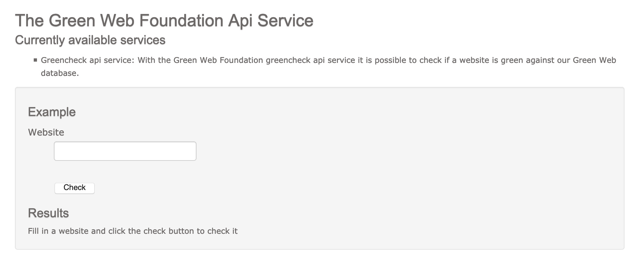Click the Check button
The width and height of the screenshot is (644, 262).
[x=75, y=188]
